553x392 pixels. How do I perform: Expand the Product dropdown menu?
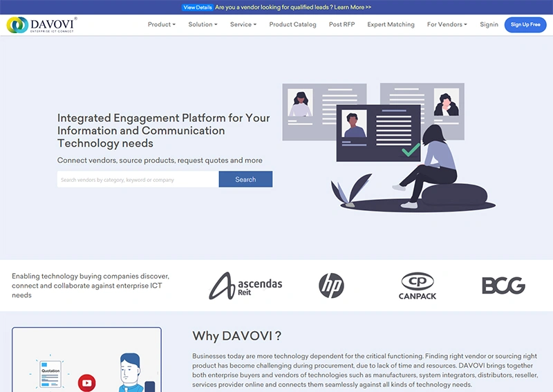(162, 25)
